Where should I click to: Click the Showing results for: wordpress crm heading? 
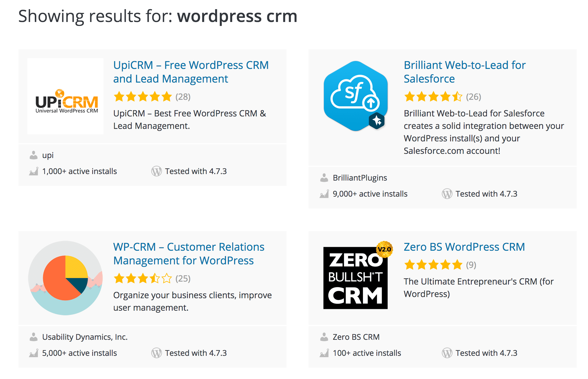(158, 16)
